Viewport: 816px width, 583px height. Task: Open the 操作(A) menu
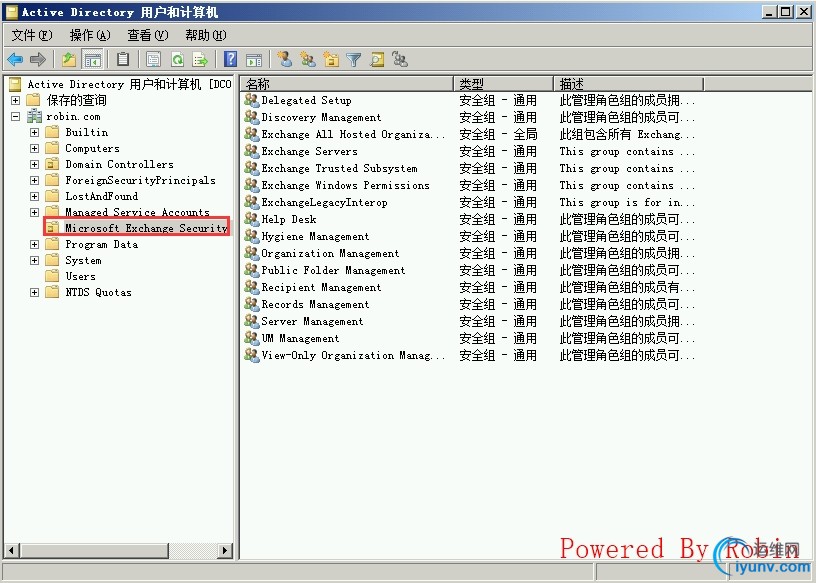tap(90, 35)
